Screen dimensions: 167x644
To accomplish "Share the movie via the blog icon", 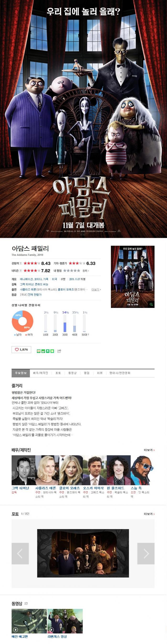I will pyautogui.click(x=39, y=351).
